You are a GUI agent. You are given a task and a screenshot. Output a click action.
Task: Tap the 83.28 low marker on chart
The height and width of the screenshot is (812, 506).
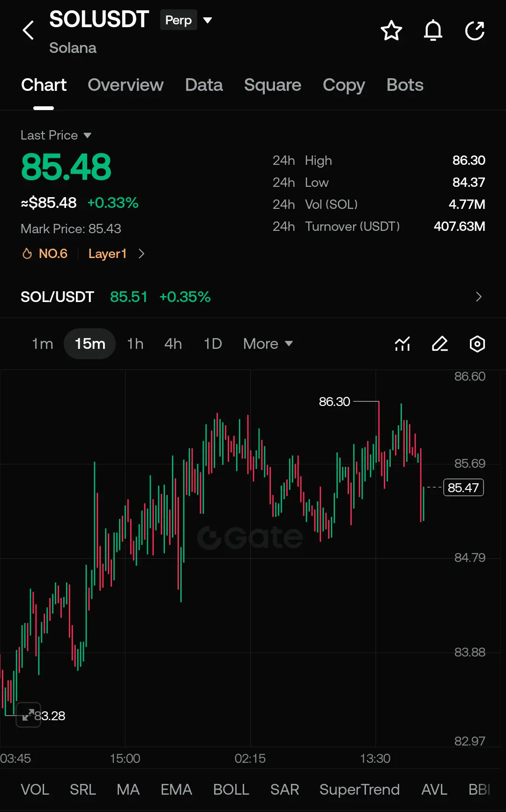point(50,716)
